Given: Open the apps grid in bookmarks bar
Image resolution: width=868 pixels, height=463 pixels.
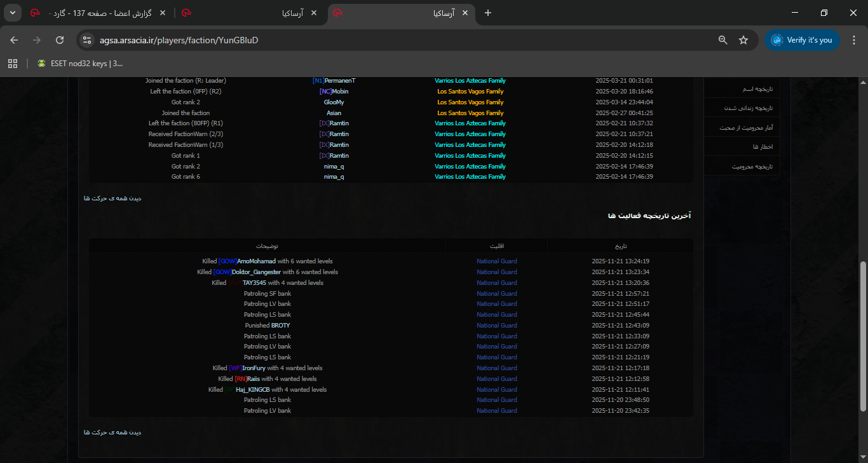Looking at the screenshot, I should pos(12,63).
